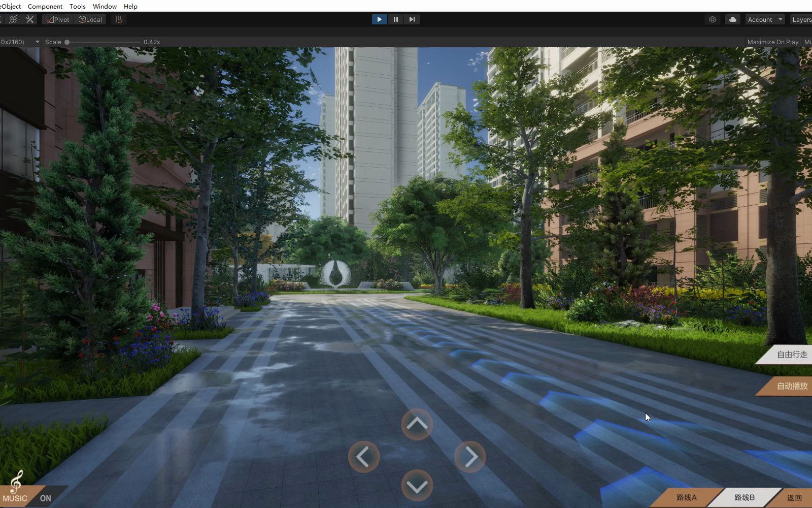
Task: Click the Plastic SCM version control icon
Action: (713, 19)
